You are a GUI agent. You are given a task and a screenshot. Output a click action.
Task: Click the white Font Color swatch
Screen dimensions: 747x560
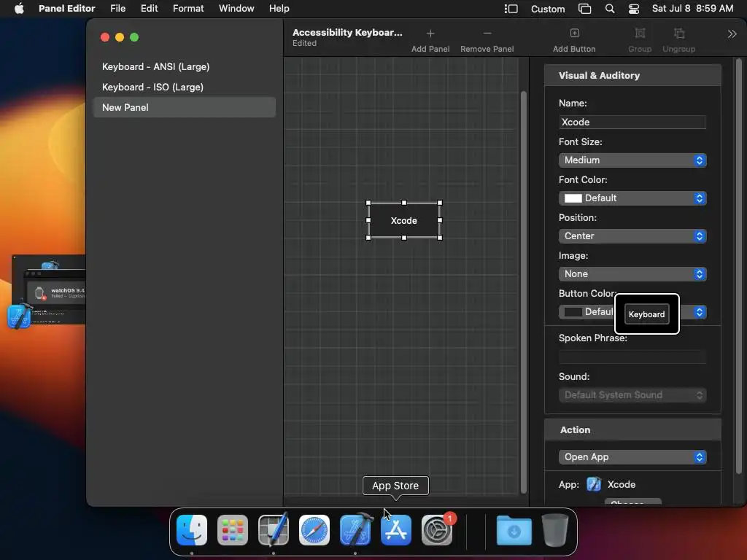(573, 198)
